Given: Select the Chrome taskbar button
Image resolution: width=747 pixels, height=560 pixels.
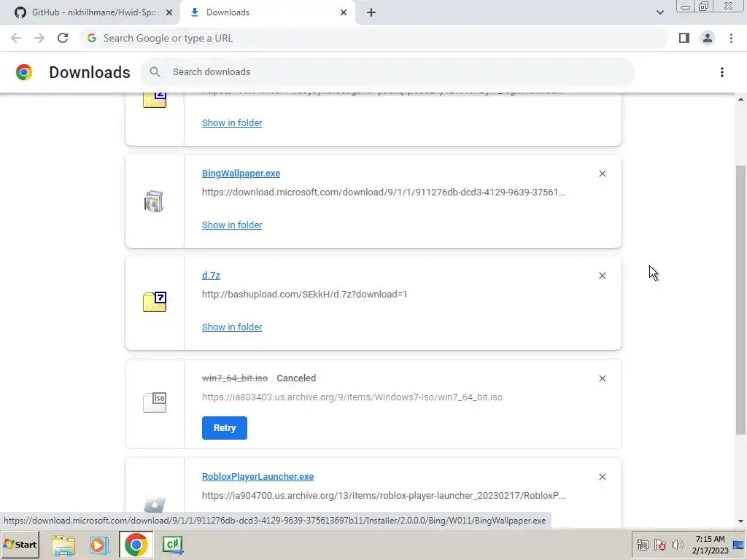Looking at the screenshot, I should [136, 545].
